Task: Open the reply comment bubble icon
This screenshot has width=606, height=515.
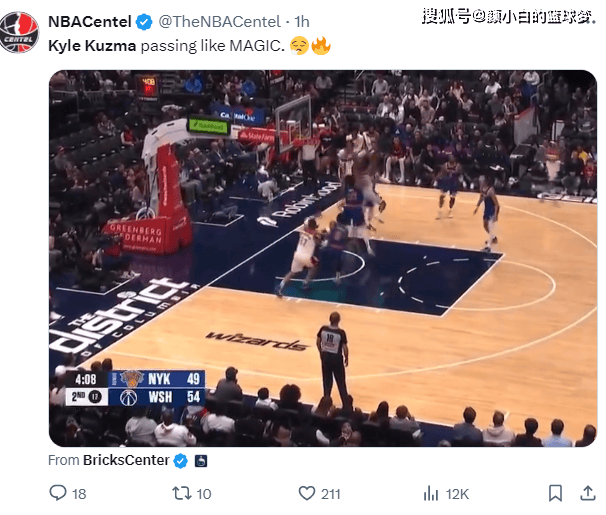Action: click(58, 493)
